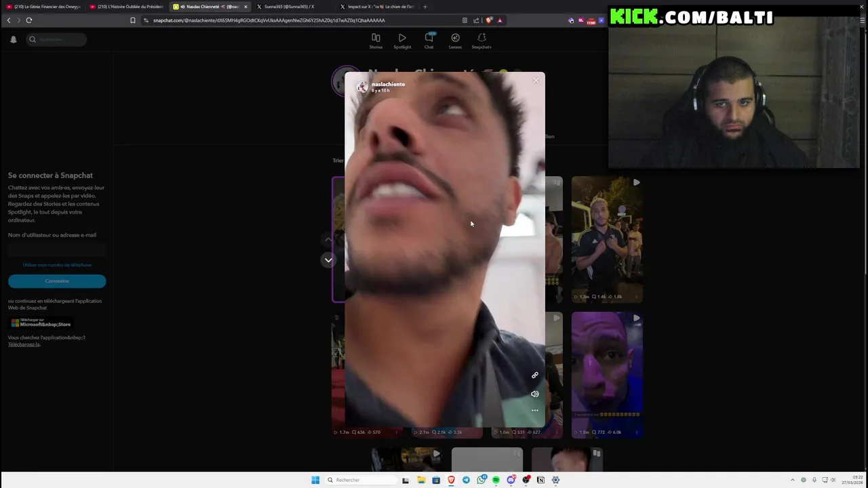Screen dimensions: 868x488
Task: Open Task View on taskbar
Action: (x=406, y=480)
